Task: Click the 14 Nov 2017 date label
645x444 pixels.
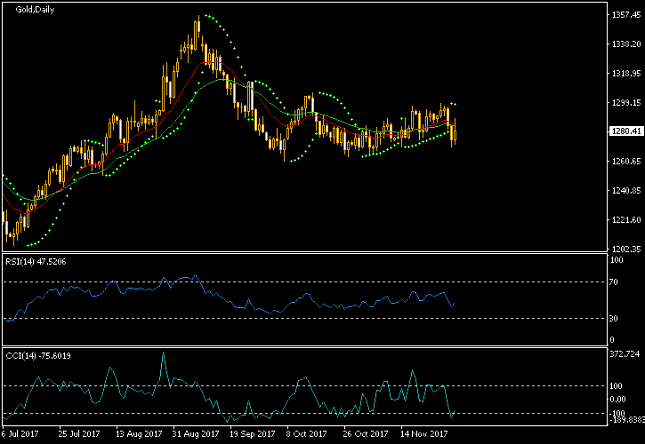Action: click(x=424, y=434)
